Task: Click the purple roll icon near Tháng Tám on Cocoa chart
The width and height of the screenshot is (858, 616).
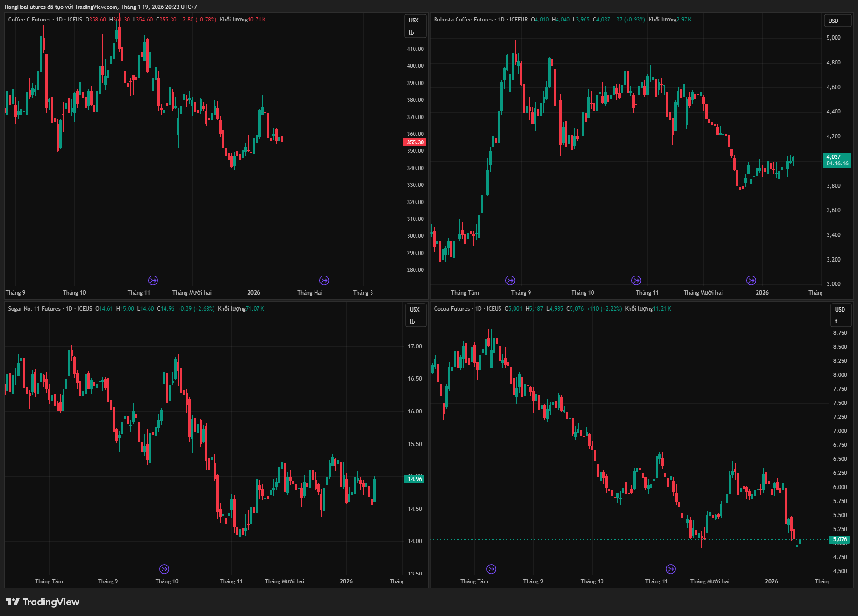Action: tap(491, 569)
